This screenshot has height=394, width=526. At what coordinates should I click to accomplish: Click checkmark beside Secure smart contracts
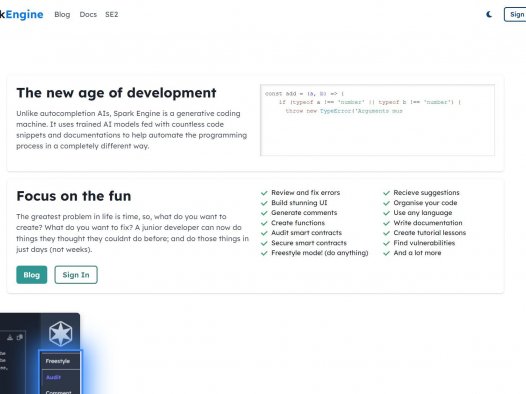[x=264, y=243]
